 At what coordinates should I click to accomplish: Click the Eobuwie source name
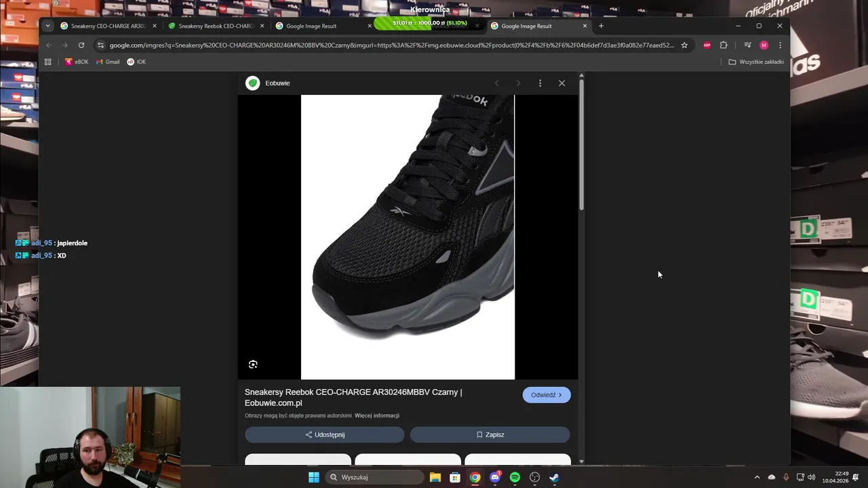pos(277,83)
